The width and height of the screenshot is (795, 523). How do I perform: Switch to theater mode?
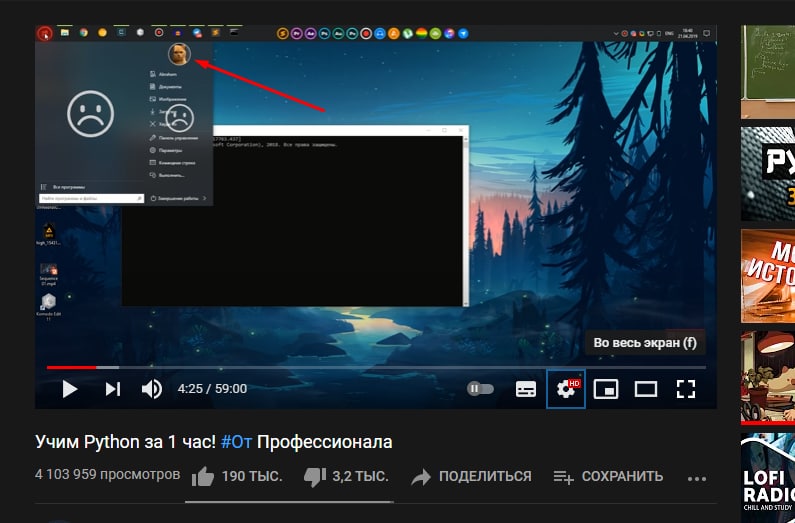point(646,389)
